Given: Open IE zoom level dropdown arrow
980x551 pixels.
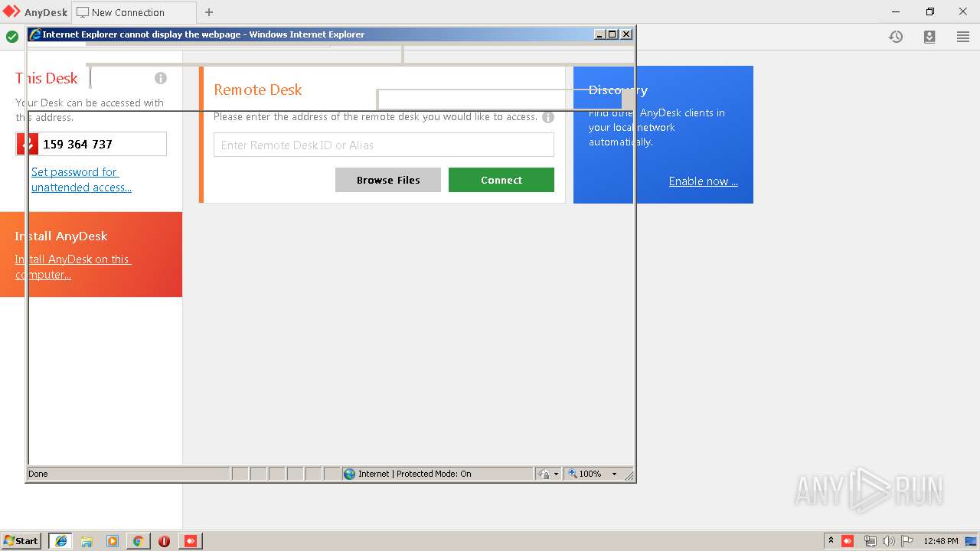Looking at the screenshot, I should (614, 474).
